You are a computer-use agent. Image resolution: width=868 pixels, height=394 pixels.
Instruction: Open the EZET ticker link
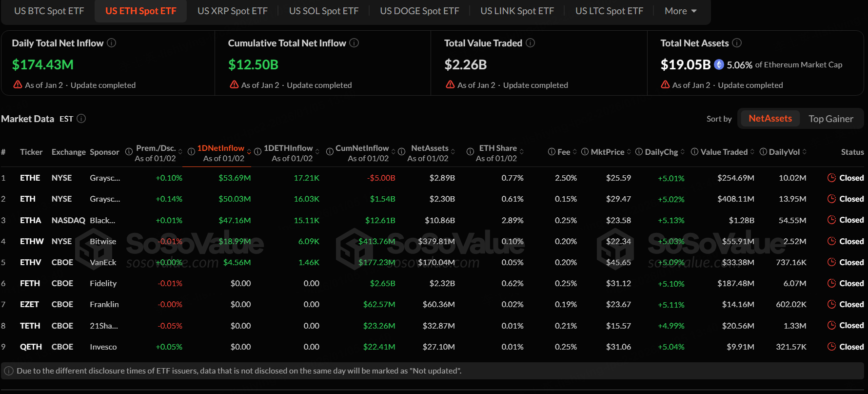(x=29, y=304)
